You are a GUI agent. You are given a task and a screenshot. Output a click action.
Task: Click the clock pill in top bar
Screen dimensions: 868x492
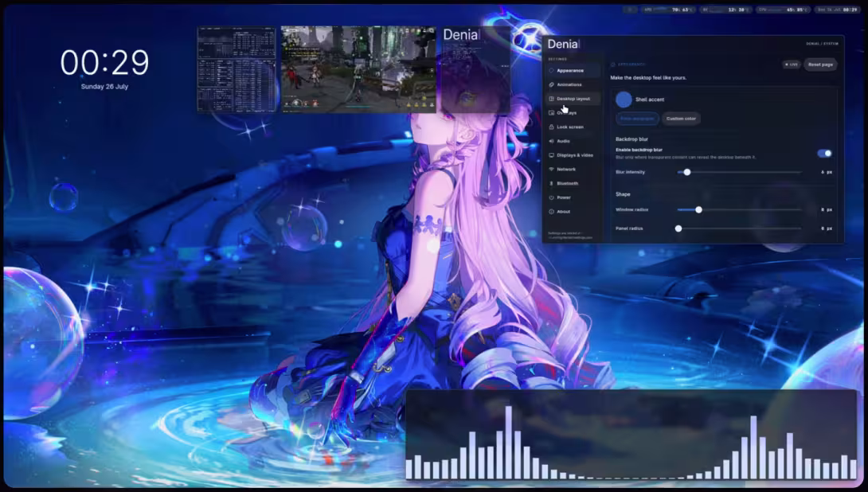(838, 10)
